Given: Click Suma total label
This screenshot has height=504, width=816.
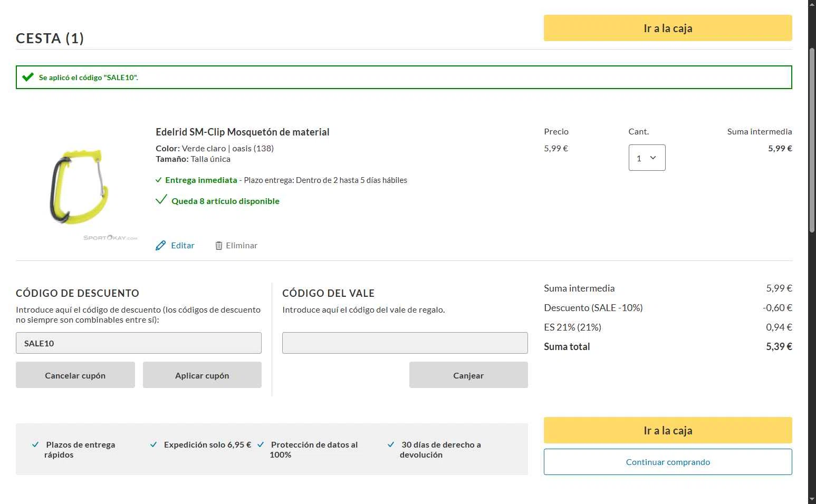Looking at the screenshot, I should [x=567, y=346].
